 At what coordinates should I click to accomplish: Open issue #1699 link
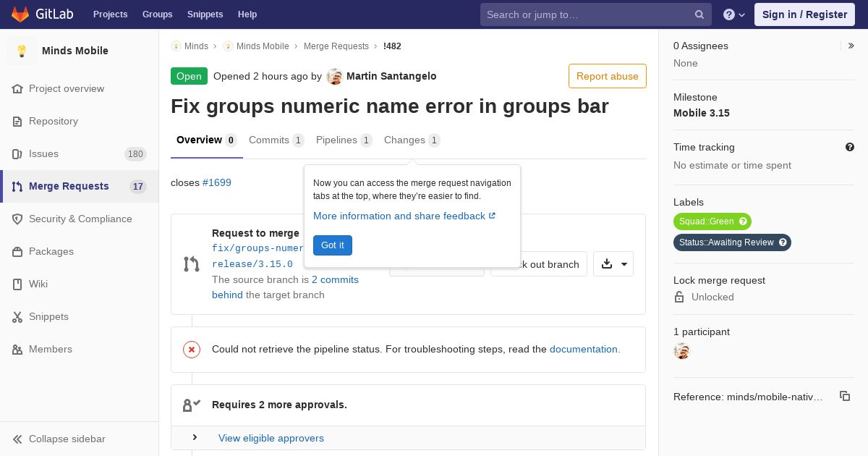(217, 182)
